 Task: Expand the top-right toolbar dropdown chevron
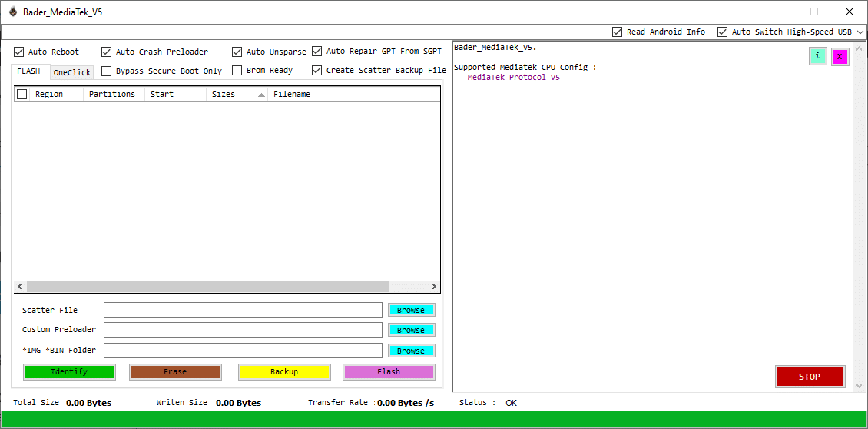860,32
